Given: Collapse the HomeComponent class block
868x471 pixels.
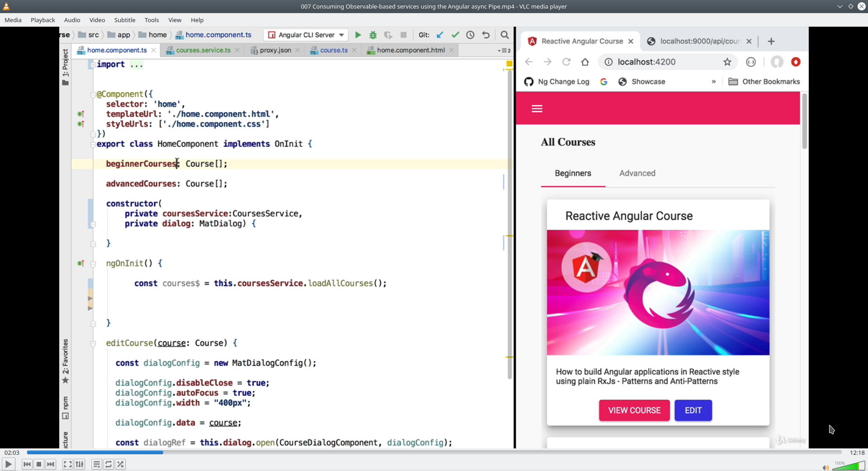Looking at the screenshot, I should click(x=93, y=144).
